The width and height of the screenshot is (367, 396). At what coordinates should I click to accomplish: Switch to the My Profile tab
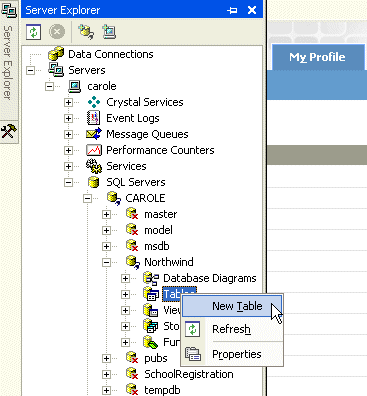(x=317, y=57)
